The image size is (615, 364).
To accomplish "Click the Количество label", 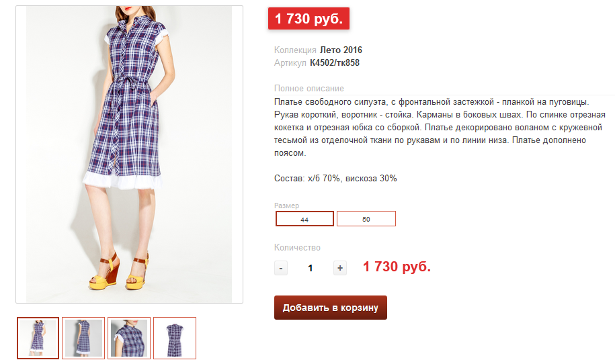I will click(x=297, y=248).
